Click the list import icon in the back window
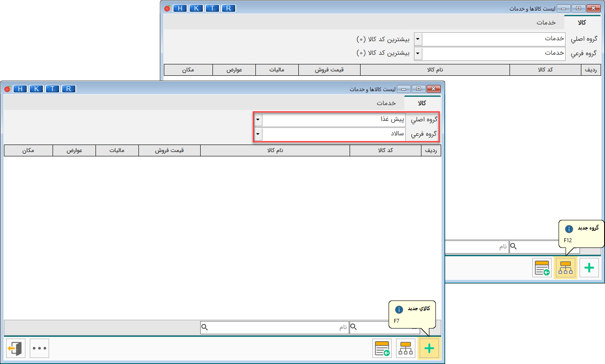 click(542, 268)
